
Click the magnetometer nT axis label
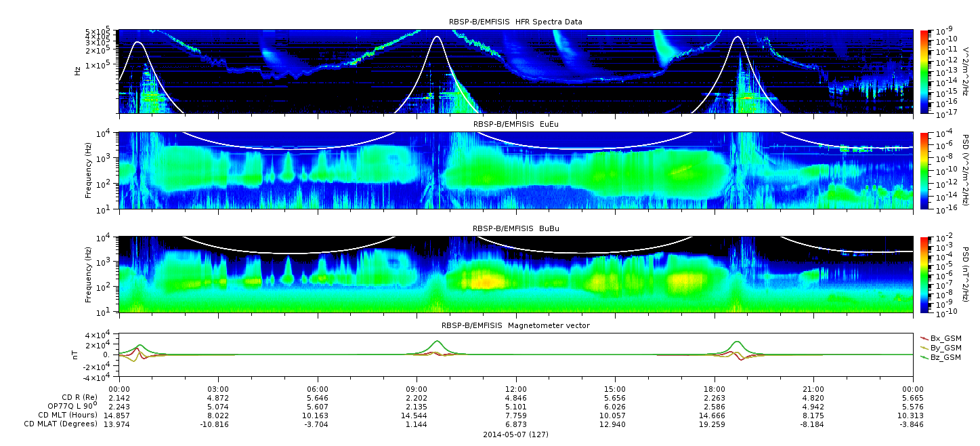[x=78, y=354]
